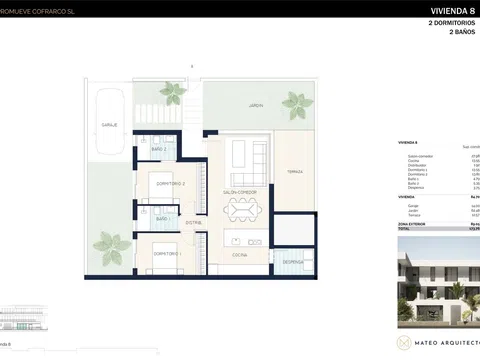Select the kitchen island with sink and hob

coord(246,237)
